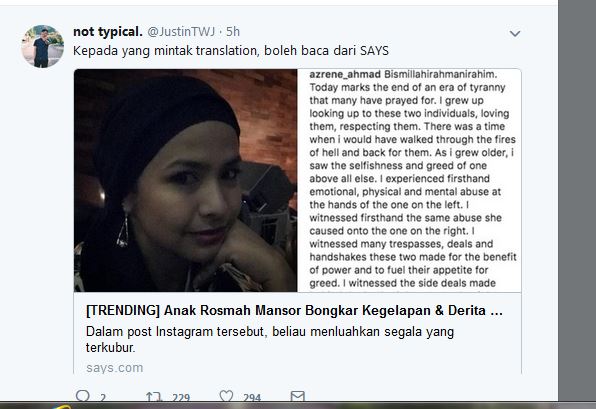Send tweet via the envelope message icon
Screen dimensions: 596x409
298,396
